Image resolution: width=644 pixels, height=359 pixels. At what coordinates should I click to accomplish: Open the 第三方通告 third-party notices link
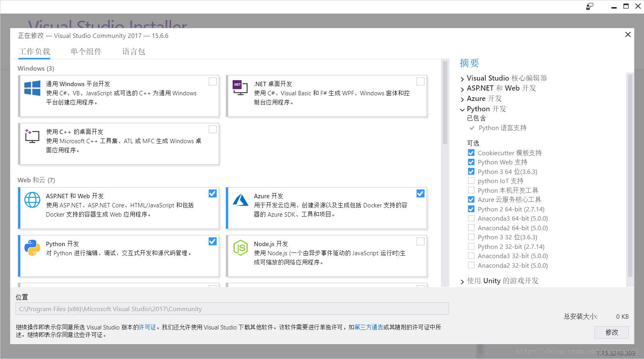369,327
